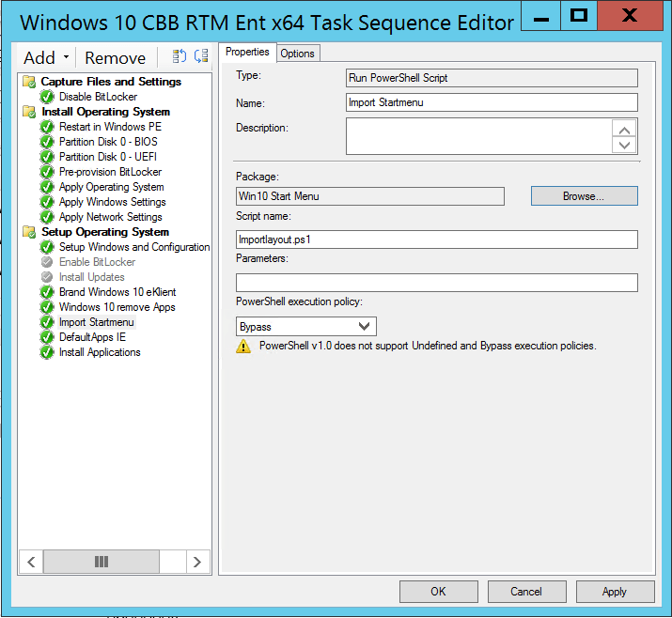
Task: Select the Apply Network Settings step
Action: [x=111, y=217]
